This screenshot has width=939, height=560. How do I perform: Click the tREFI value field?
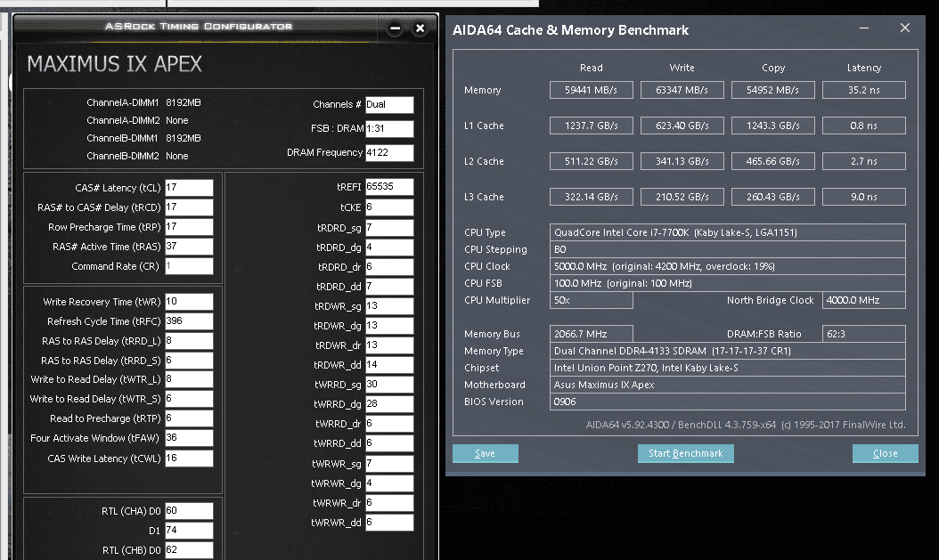click(x=389, y=187)
